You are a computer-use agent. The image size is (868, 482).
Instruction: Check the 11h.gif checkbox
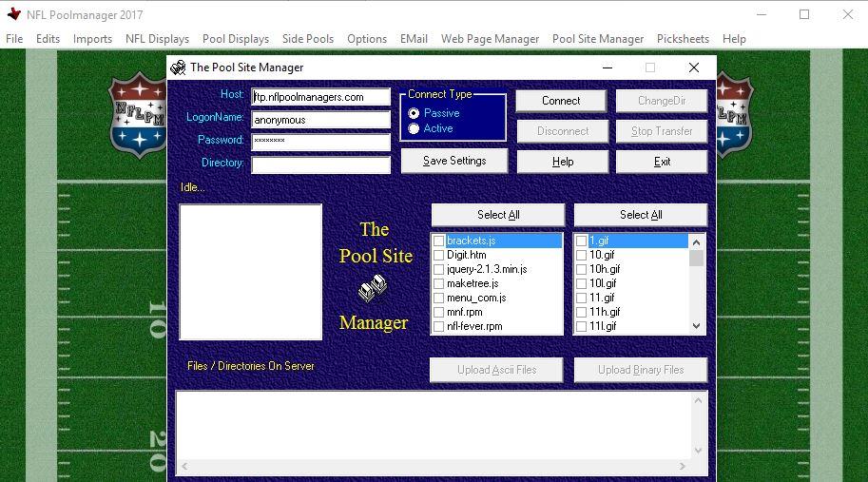581,312
